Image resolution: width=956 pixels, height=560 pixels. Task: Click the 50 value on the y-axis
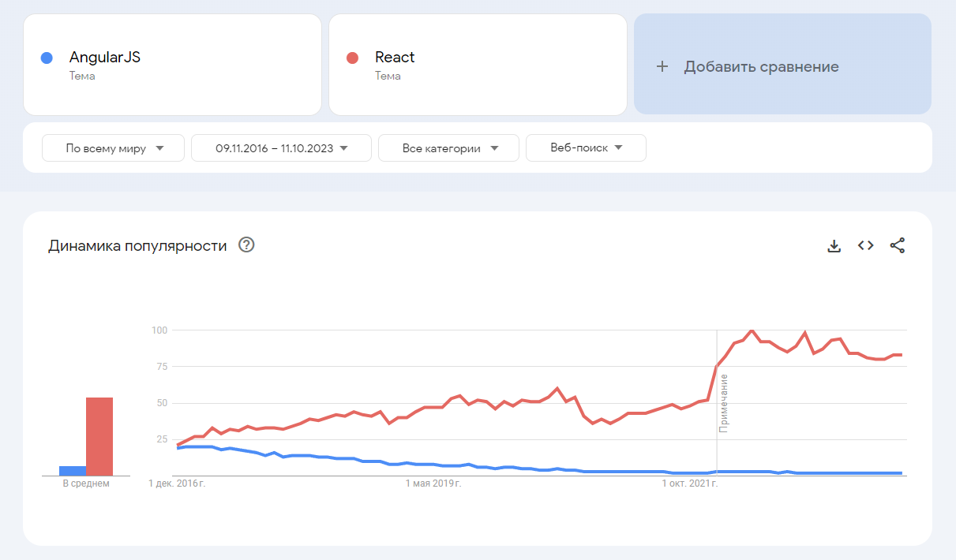point(161,403)
